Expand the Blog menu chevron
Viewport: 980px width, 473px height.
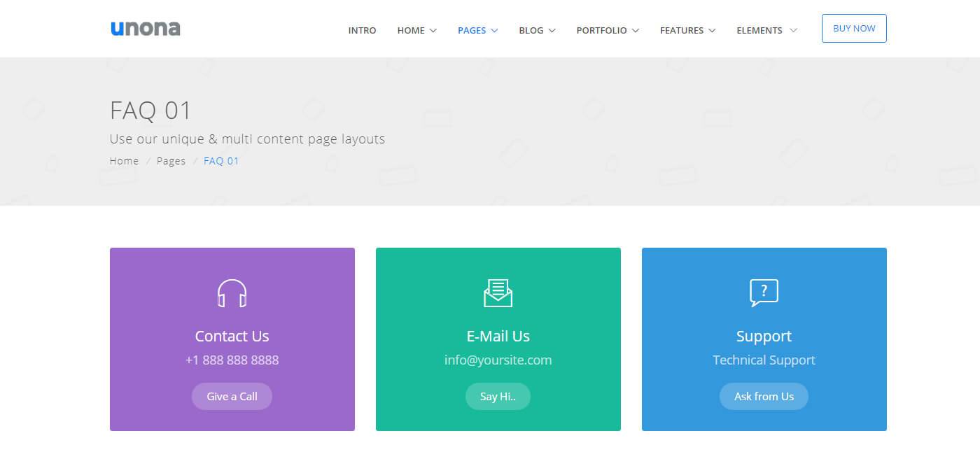[552, 31]
